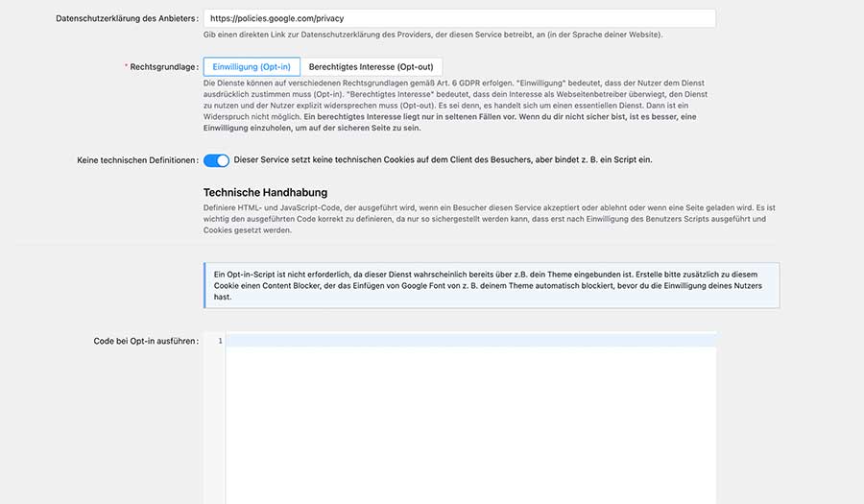
Task: Click line number 1 in the editor gutter
Action: pos(220,341)
